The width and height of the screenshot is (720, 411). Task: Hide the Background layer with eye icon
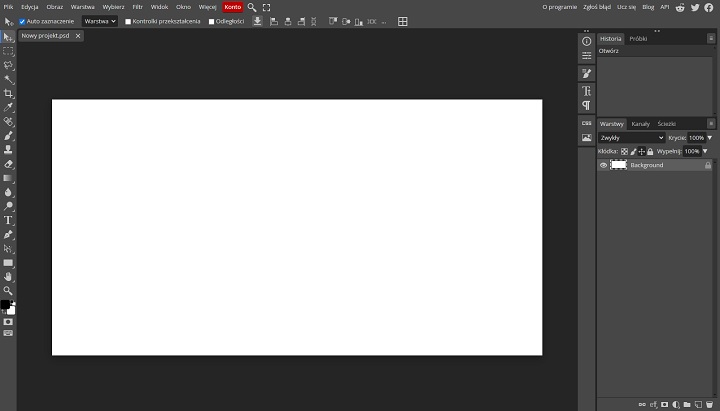tap(603, 165)
